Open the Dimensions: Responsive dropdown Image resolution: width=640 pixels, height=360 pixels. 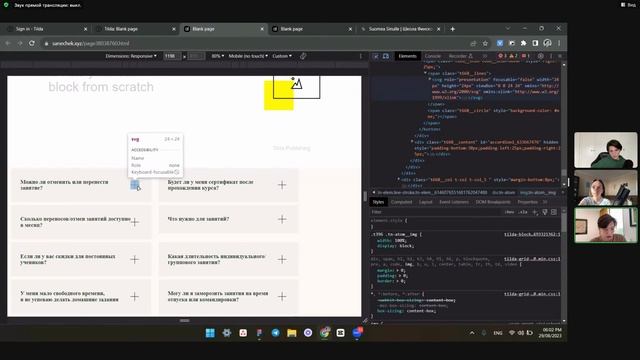click(131, 56)
